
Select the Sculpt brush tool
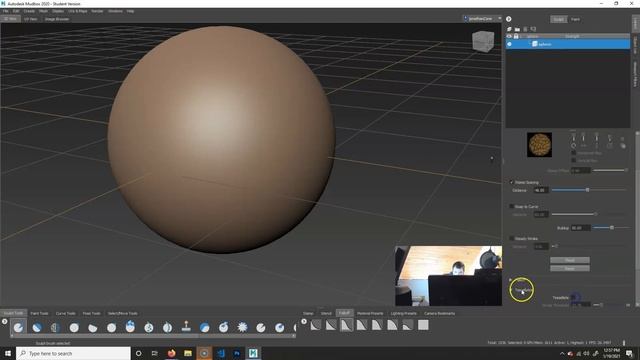point(18,327)
